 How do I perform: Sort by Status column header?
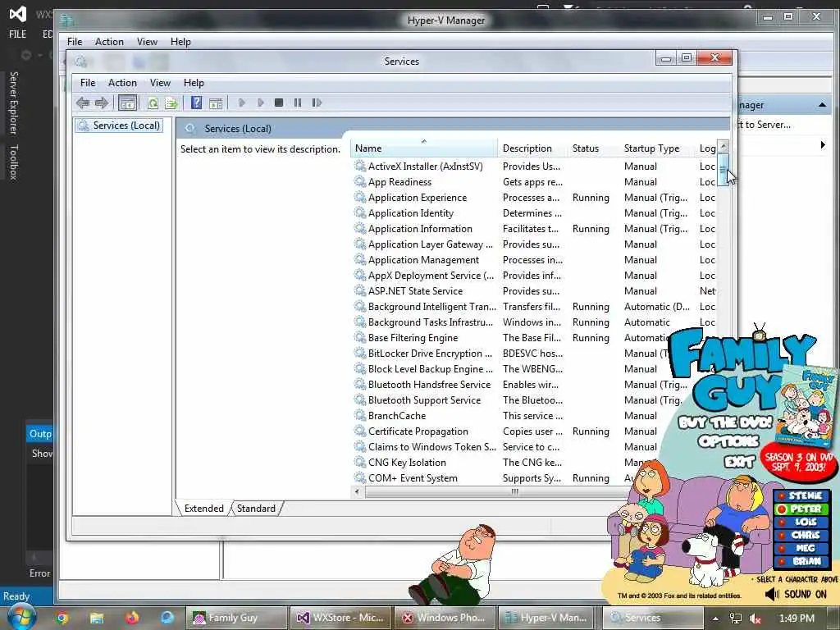594,148
